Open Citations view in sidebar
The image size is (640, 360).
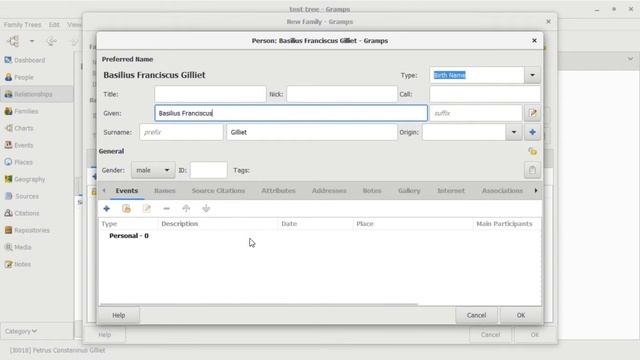click(x=22, y=213)
